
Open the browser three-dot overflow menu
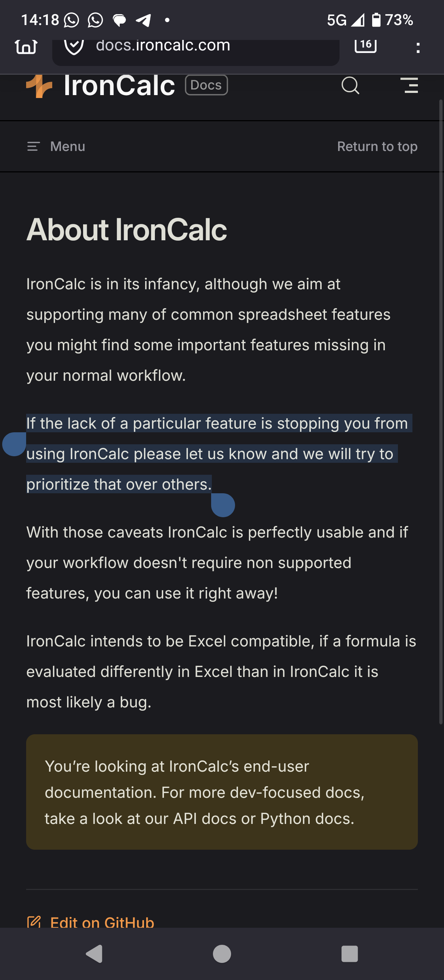pos(418,48)
